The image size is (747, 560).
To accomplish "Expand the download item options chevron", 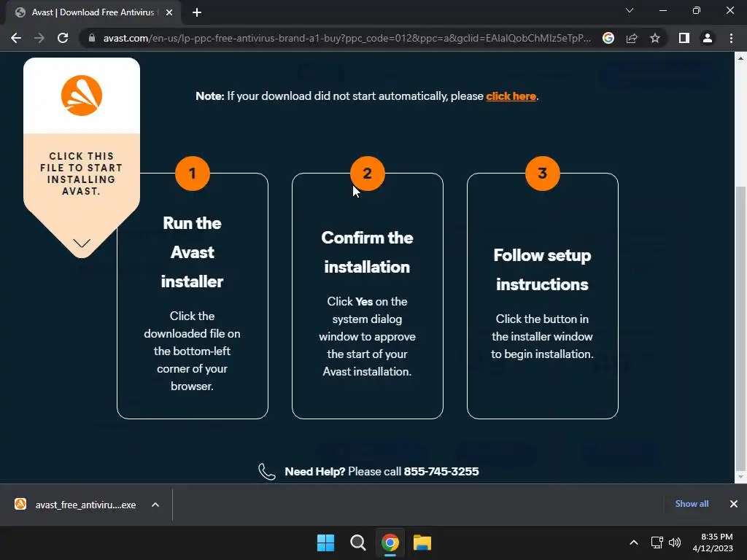I will tap(155, 505).
